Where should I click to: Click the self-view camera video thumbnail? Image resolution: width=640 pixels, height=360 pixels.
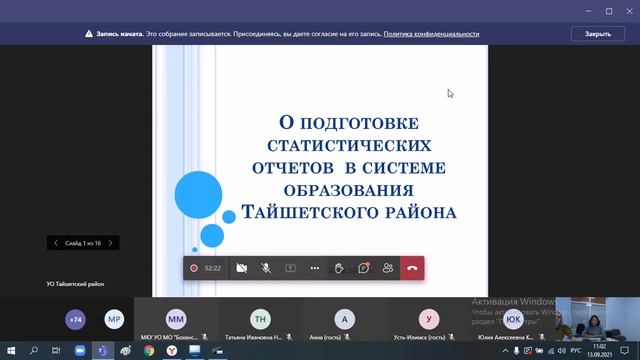pyautogui.click(x=598, y=319)
